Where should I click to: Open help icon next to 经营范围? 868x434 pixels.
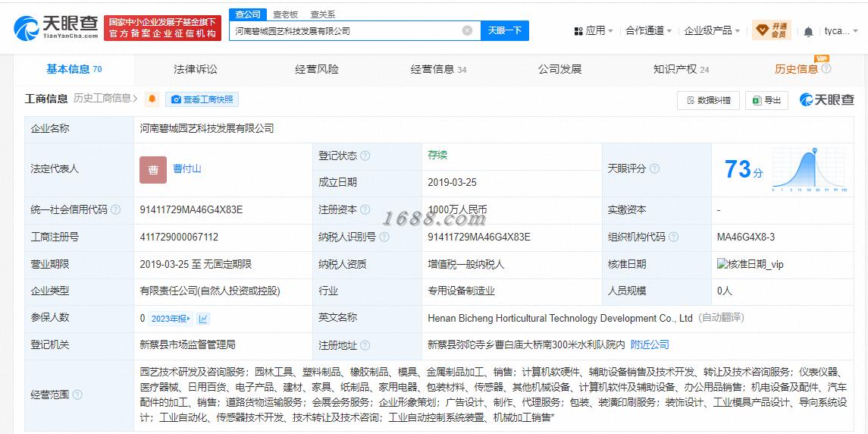click(x=77, y=395)
